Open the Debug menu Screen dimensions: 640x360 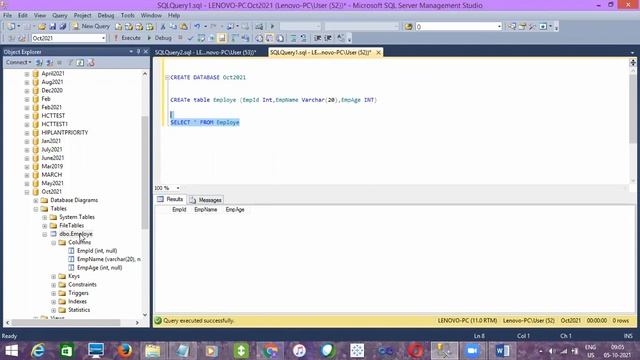(106, 16)
